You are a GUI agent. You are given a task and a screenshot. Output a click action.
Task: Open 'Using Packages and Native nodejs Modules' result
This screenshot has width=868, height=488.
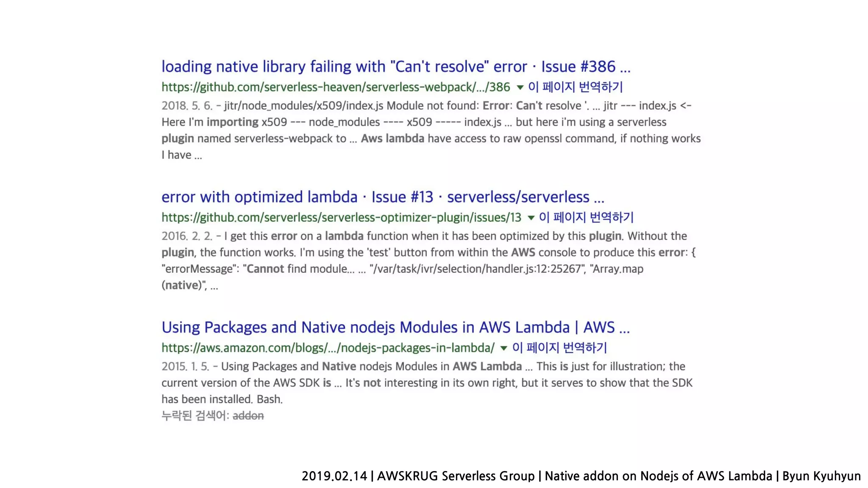click(395, 327)
